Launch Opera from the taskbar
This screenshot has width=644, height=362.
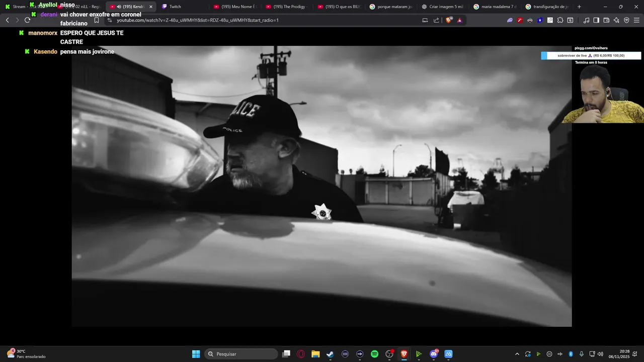click(x=301, y=354)
